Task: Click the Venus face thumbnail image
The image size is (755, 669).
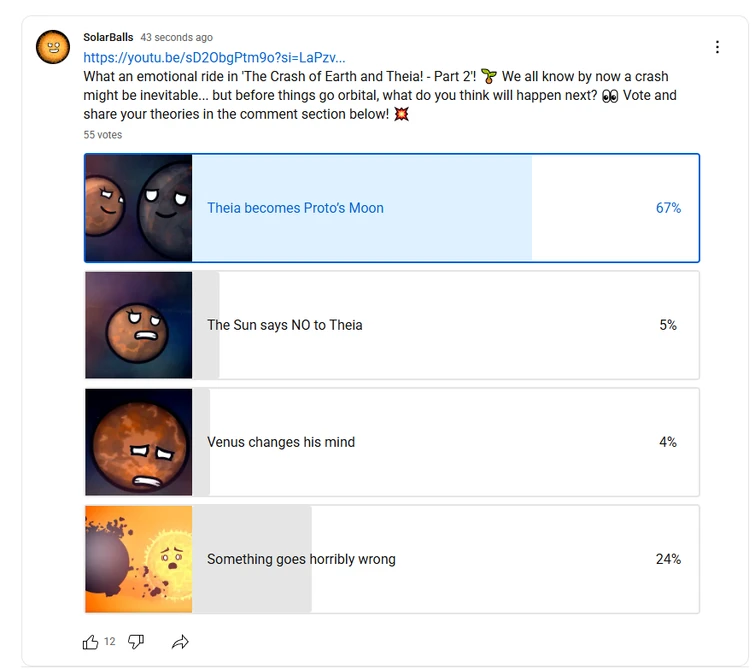Action: click(139, 442)
